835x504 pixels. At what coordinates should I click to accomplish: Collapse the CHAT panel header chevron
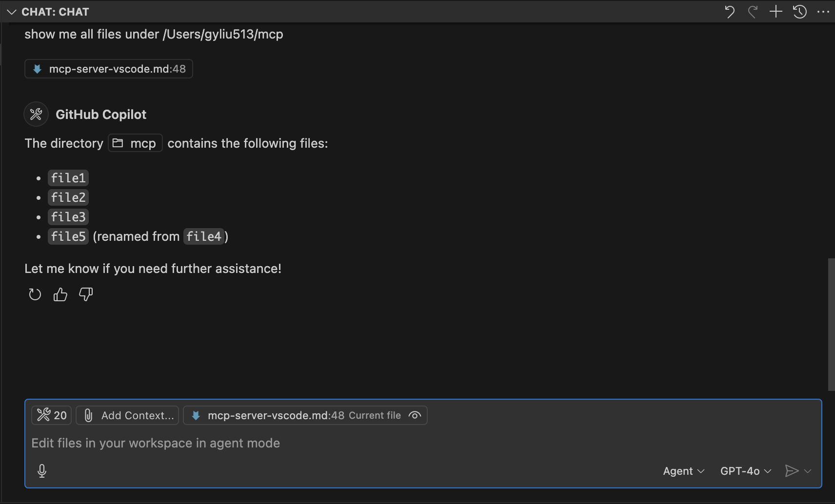(x=12, y=12)
